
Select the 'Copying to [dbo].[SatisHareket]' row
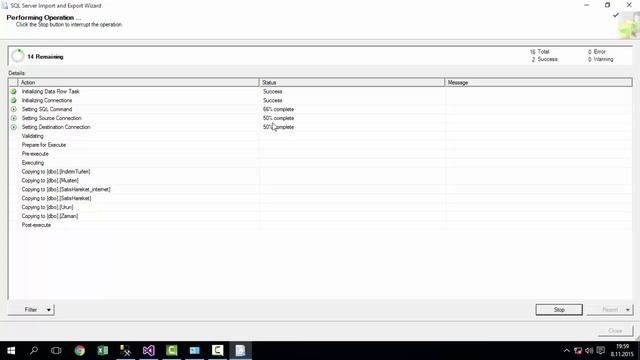point(320,198)
